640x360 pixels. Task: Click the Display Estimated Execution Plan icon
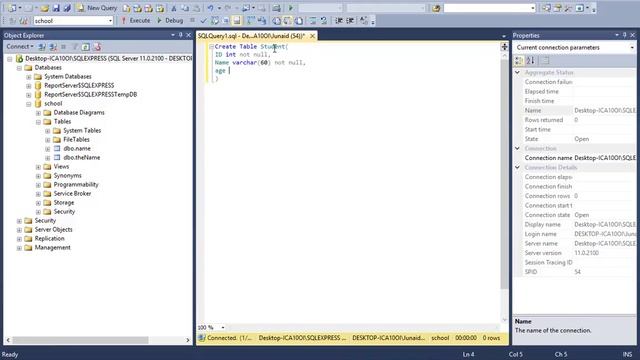point(215,20)
